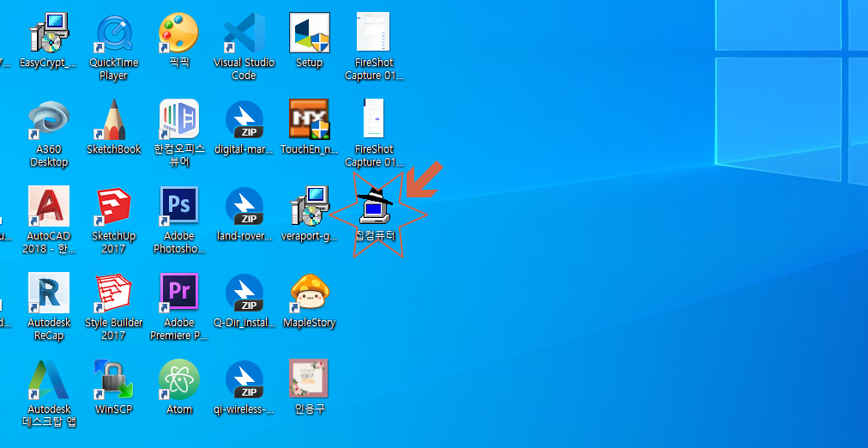The width and height of the screenshot is (868, 448).
Task: Select the digital-mar... ZIP file
Action: pos(244,119)
